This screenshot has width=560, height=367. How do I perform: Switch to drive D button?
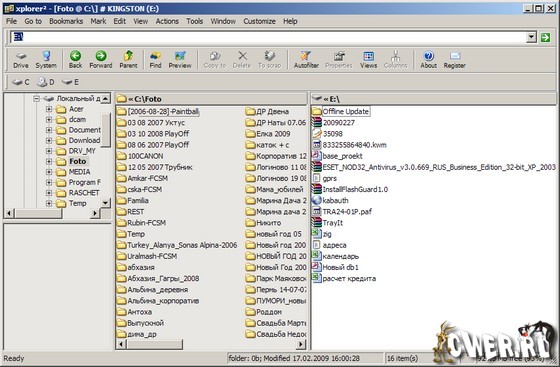pos(46,82)
